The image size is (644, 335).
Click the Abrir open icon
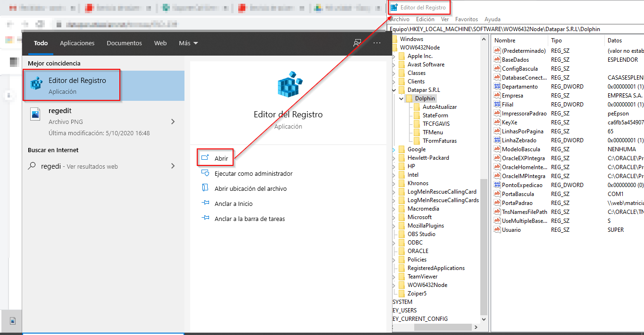205,158
